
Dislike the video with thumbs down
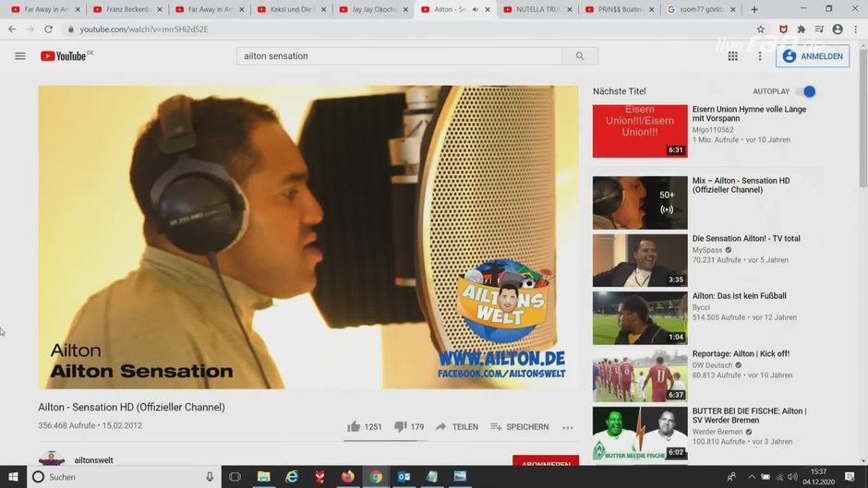point(400,427)
